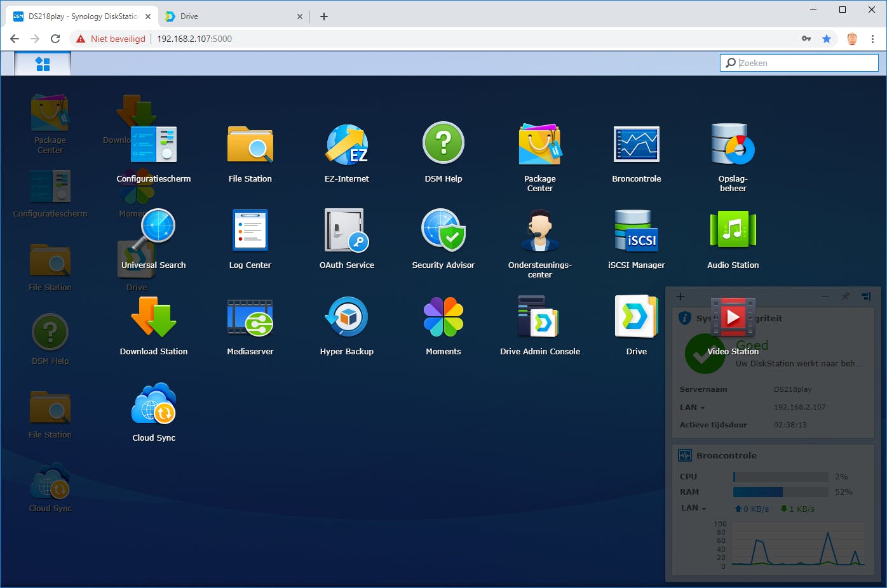Expand the LAN dropdown in Broncontrole widget
Image resolution: width=887 pixels, height=588 pixels.
(x=694, y=508)
